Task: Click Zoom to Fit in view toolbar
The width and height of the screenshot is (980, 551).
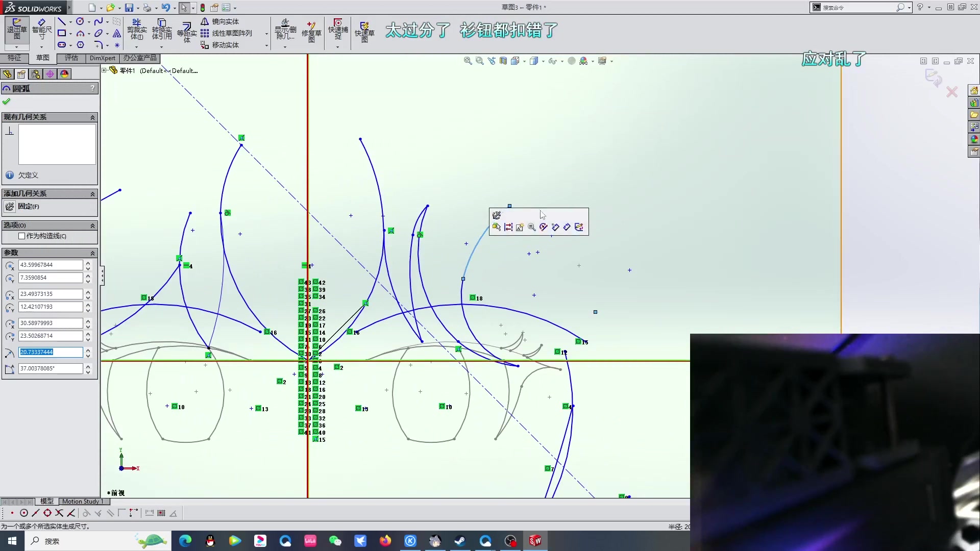Action: [x=468, y=61]
